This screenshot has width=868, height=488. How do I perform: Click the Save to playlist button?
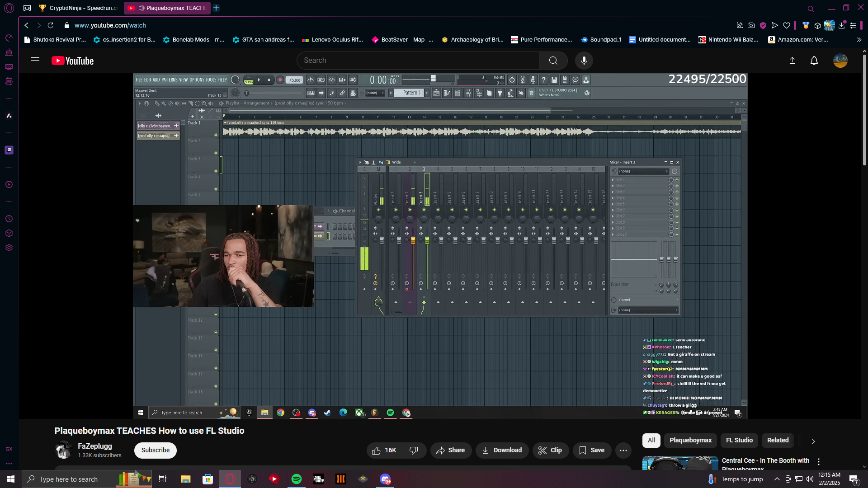tap(592, 450)
